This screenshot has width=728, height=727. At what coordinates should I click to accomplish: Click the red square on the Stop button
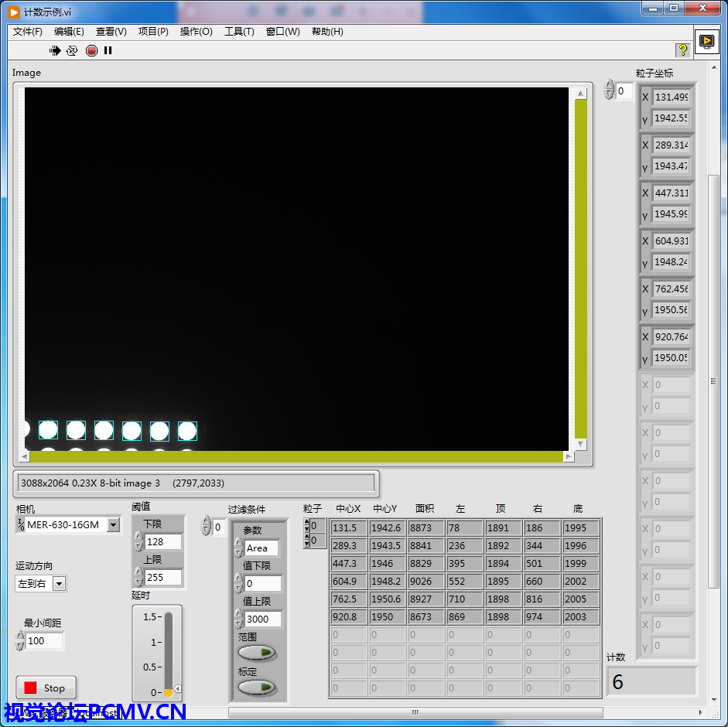[30, 688]
